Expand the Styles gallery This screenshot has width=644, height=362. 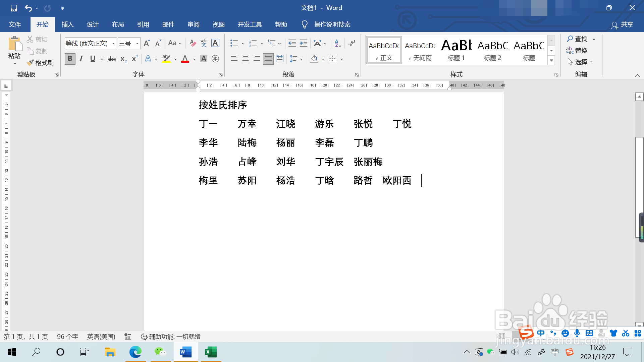pos(551,61)
